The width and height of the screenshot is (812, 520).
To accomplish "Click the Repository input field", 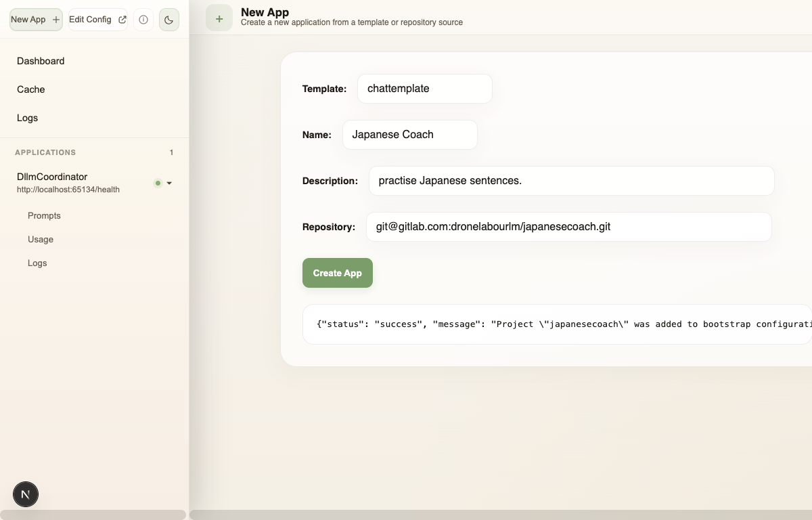I will pyautogui.click(x=569, y=227).
